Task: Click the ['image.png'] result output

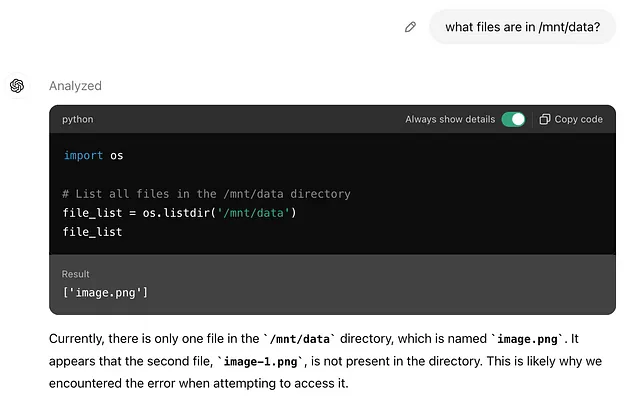Action: [x=105, y=293]
